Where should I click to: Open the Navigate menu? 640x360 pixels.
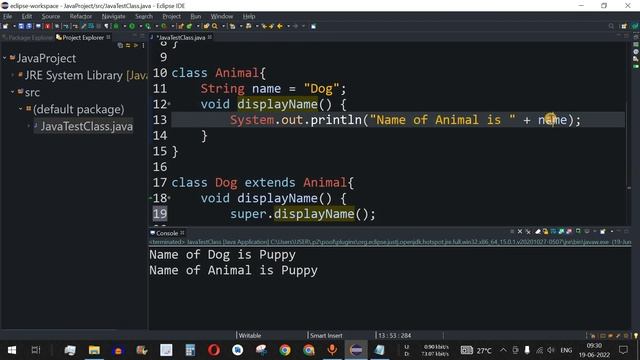click(113, 16)
